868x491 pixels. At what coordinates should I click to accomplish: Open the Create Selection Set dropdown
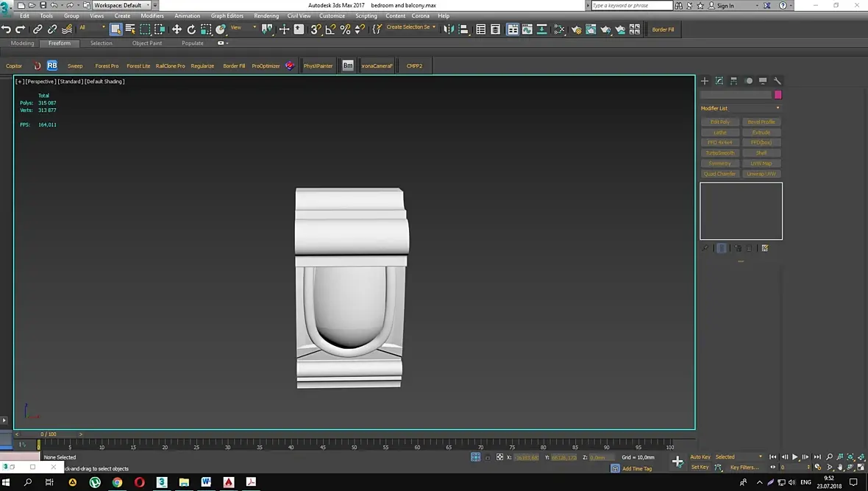(x=411, y=27)
